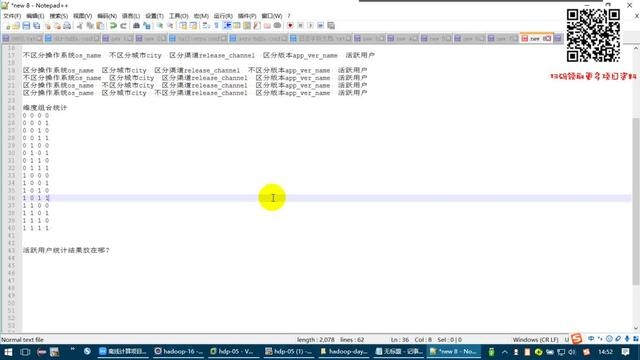Image resolution: width=640 pixels, height=360 pixels.
Task: Close the active new 8 tab
Action: point(548,38)
